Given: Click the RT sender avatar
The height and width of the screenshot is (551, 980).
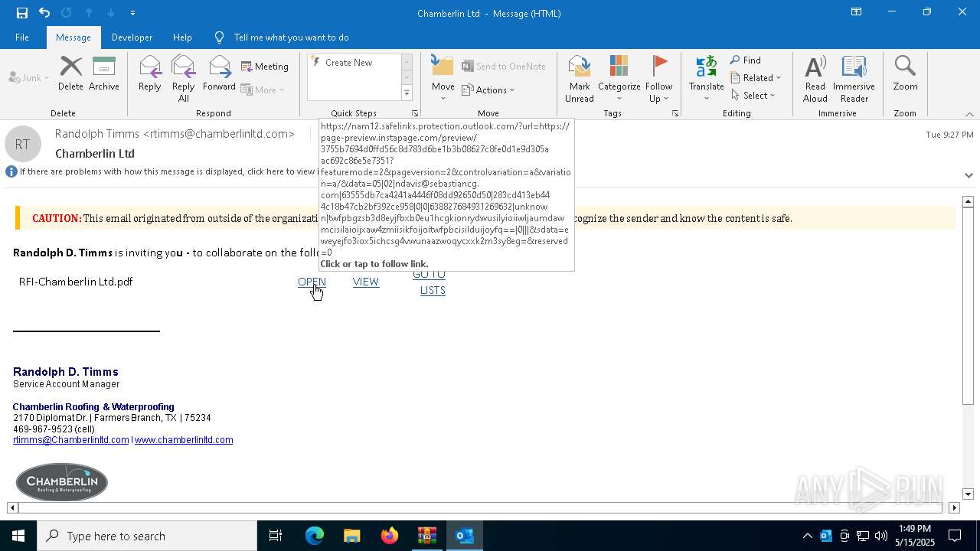Looking at the screenshot, I should click(23, 144).
